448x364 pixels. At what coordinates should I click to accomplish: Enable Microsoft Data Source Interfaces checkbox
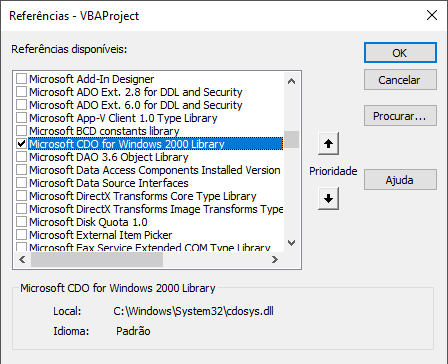pos(22,183)
